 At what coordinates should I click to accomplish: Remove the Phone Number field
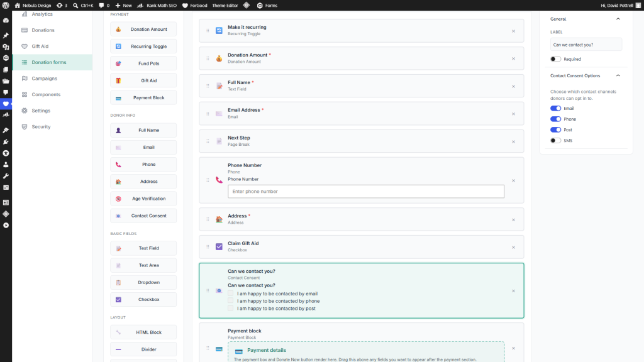513,180
